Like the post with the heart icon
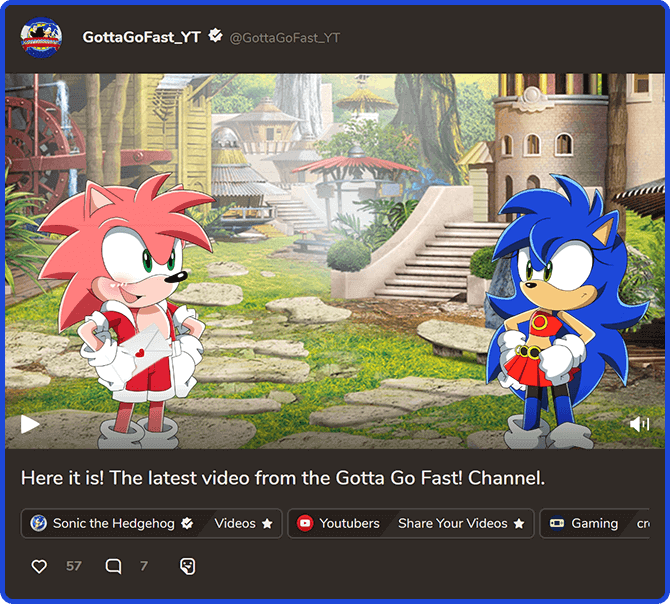 pos(39,566)
